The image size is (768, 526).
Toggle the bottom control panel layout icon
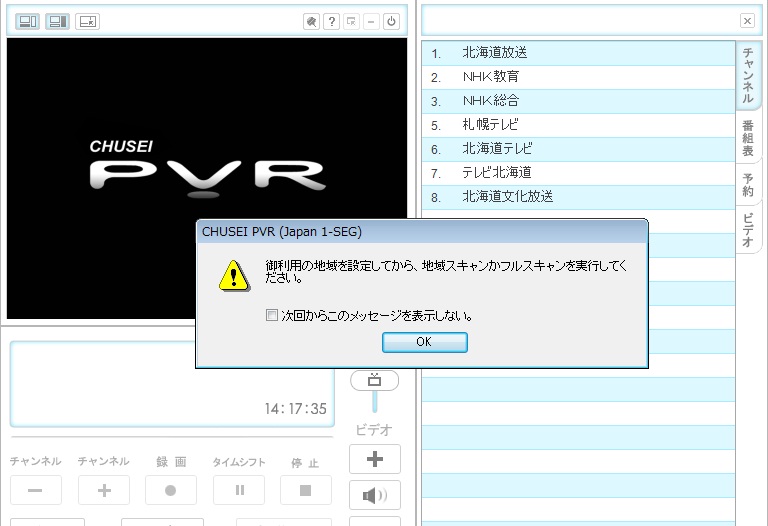click(x=27, y=22)
